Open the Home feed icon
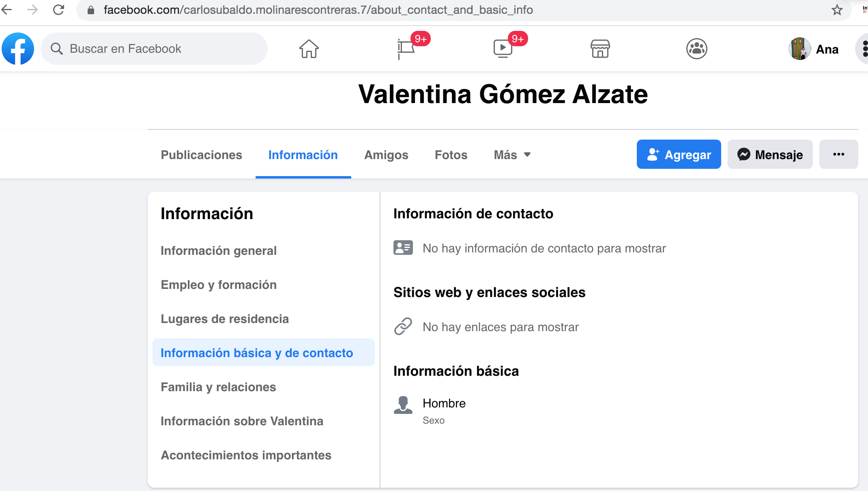 pos(309,49)
